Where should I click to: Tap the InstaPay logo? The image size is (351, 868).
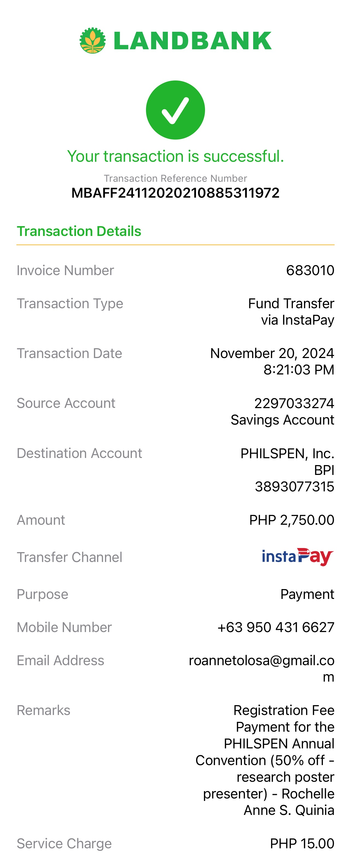(298, 557)
